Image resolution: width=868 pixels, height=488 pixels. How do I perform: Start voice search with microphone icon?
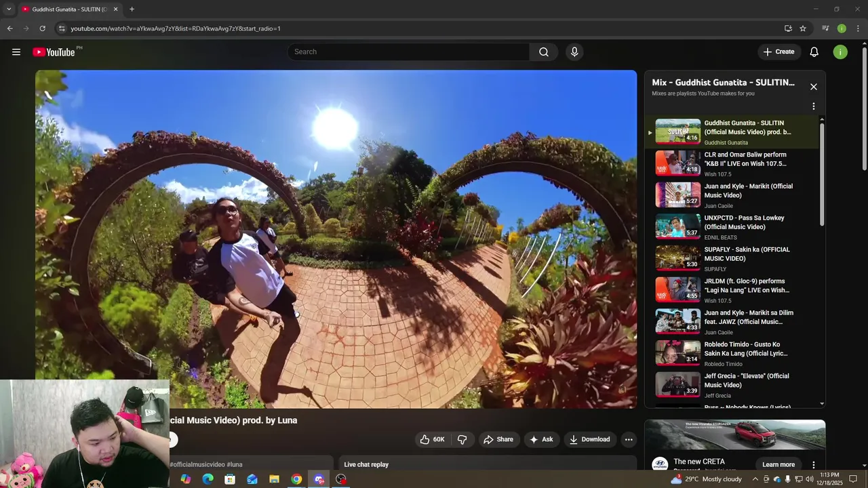pyautogui.click(x=574, y=52)
